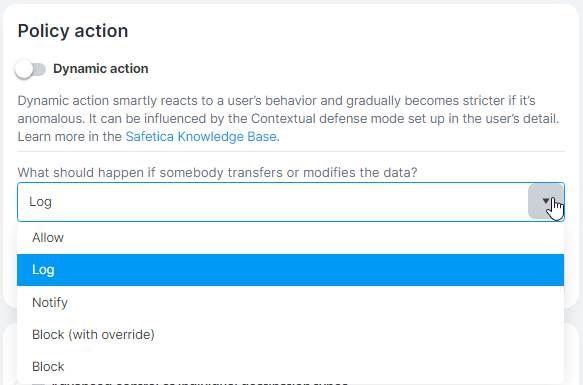Collapse the dropdown using its arrow button
Image resolution: width=583 pixels, height=385 pixels.
[545, 201]
